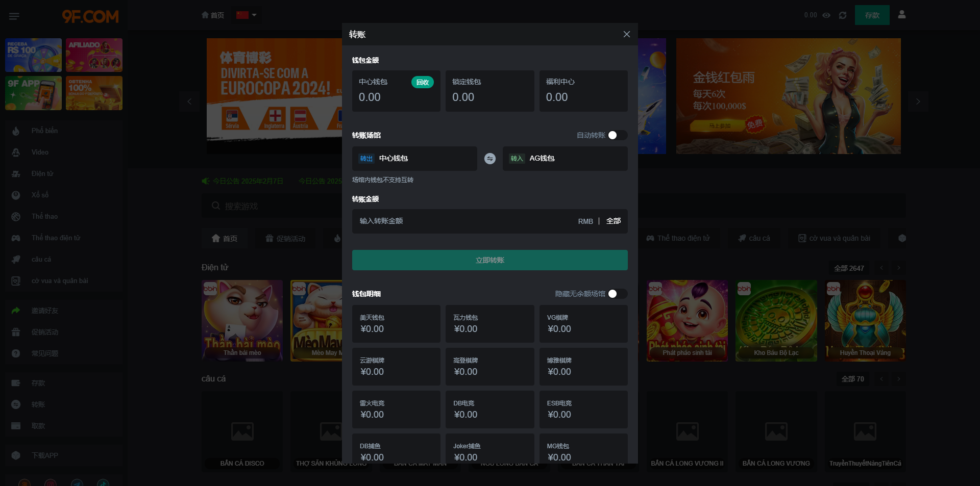This screenshot has width=980, height=486.
Task: Click the Thể thao ball icon in sidebar
Action: point(16,217)
